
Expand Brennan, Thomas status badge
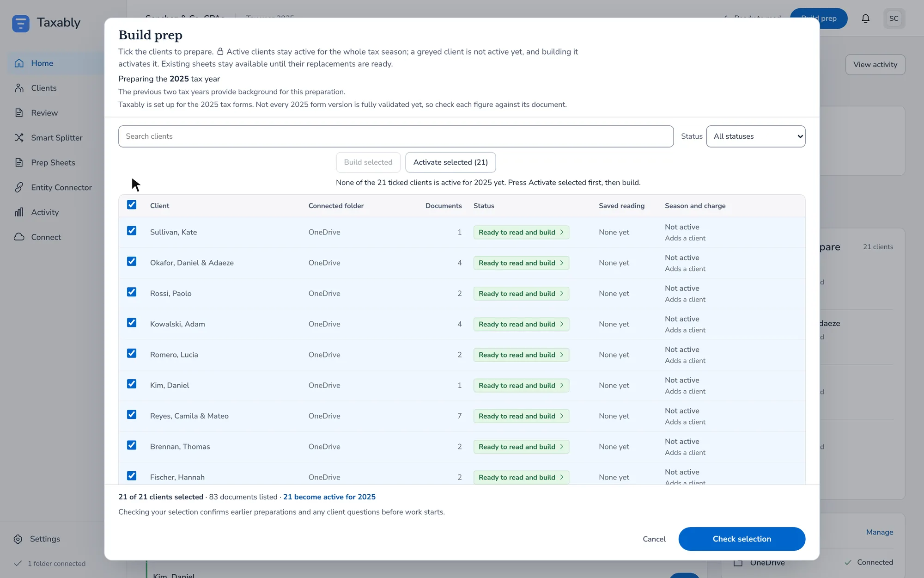[521, 447]
